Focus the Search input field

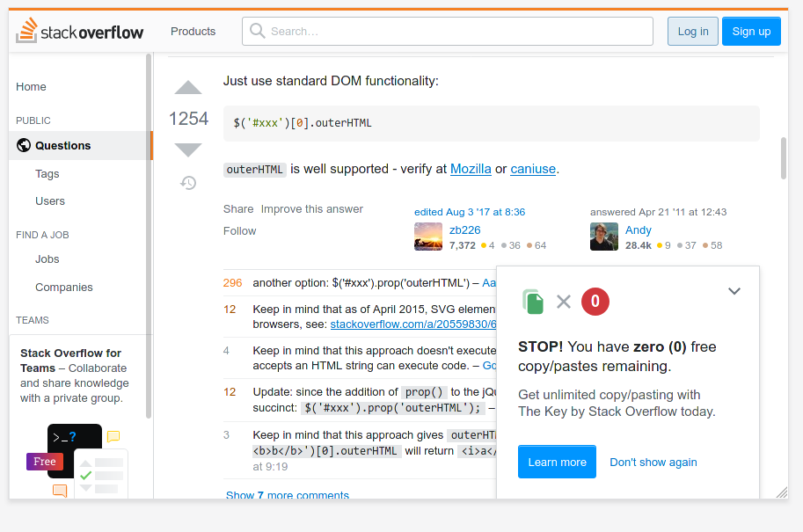pos(448,32)
